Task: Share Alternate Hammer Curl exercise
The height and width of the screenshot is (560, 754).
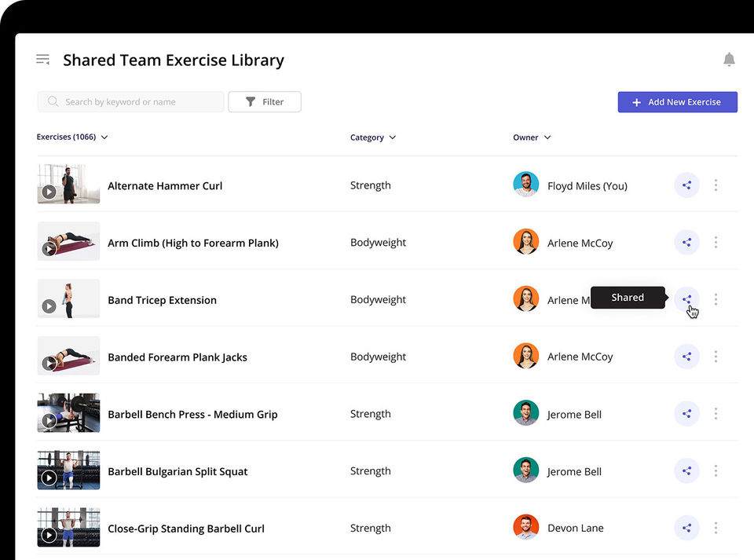Action: [686, 185]
